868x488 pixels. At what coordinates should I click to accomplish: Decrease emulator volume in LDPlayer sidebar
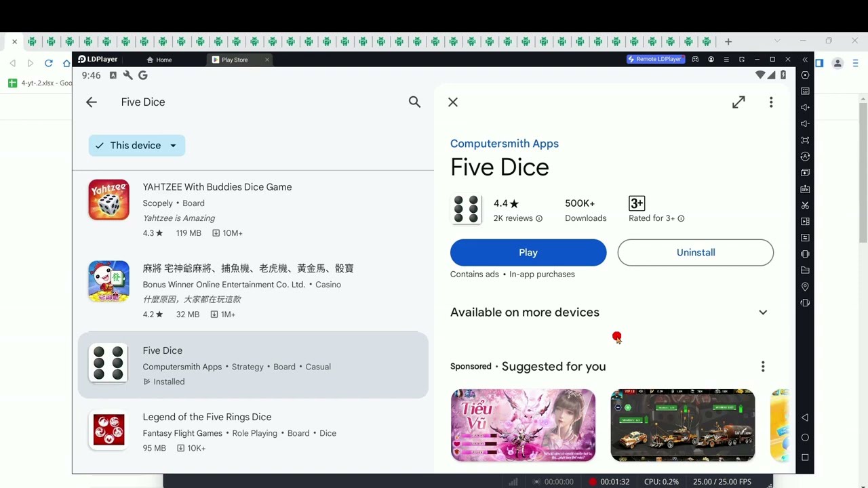pos(805,124)
